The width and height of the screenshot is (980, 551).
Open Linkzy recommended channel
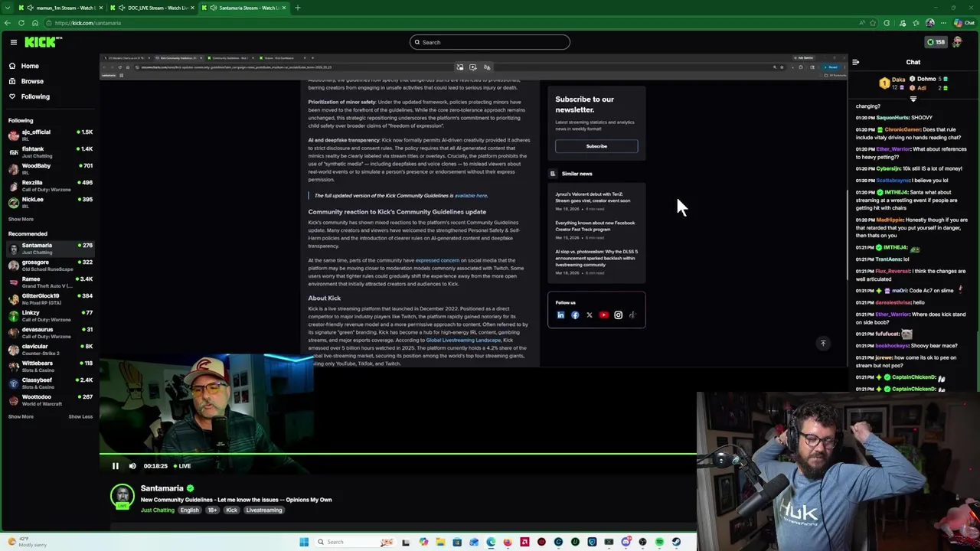pos(50,316)
